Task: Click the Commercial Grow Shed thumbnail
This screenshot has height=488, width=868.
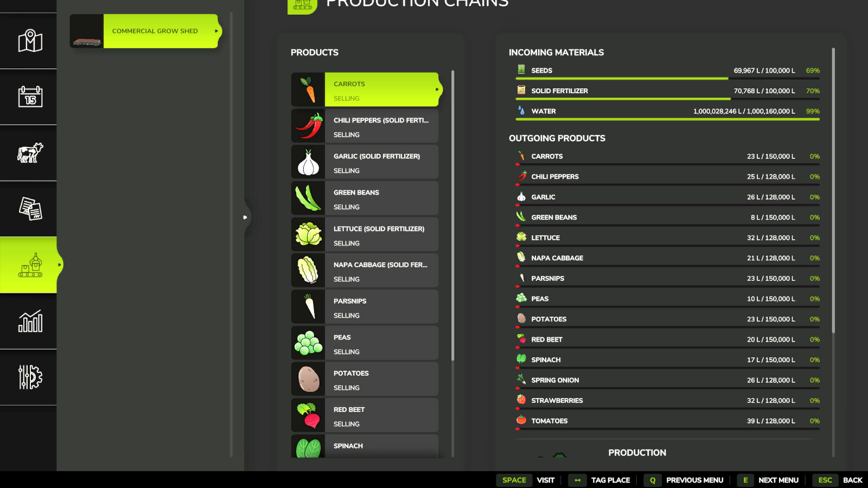Action: click(87, 31)
